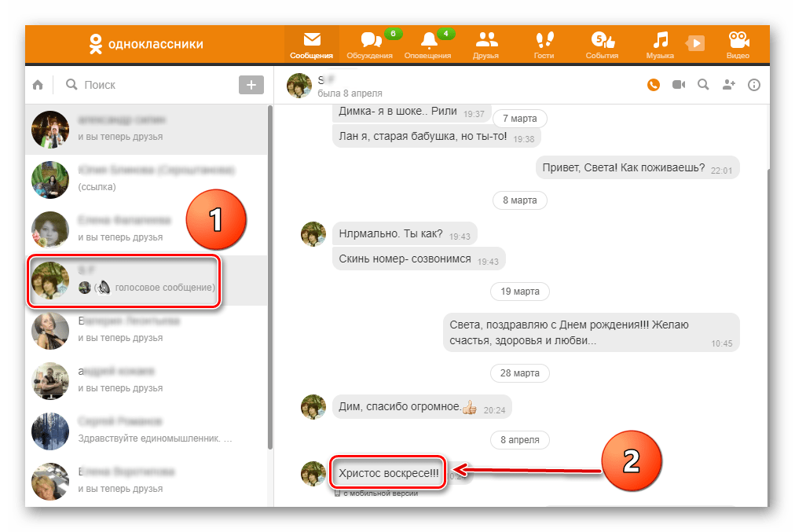Open Оповещения notifications
Image resolution: width=795 pixels, height=532 pixels.
(427, 45)
